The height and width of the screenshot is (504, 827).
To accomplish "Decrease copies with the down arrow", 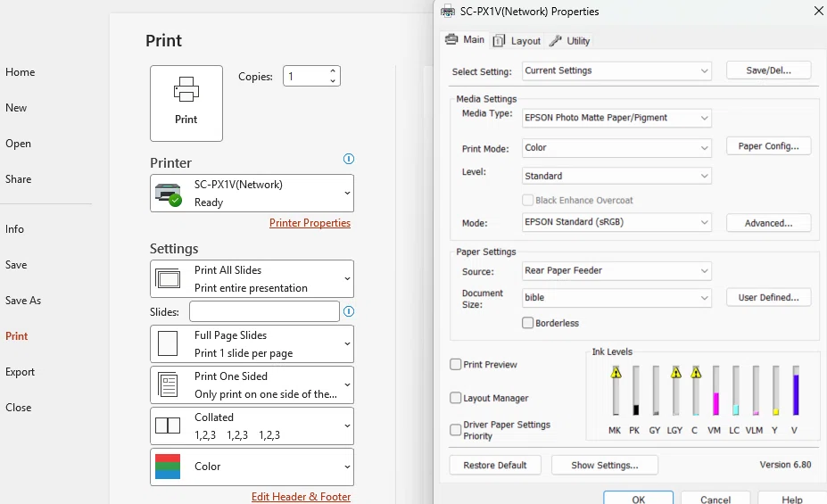I will 333,80.
